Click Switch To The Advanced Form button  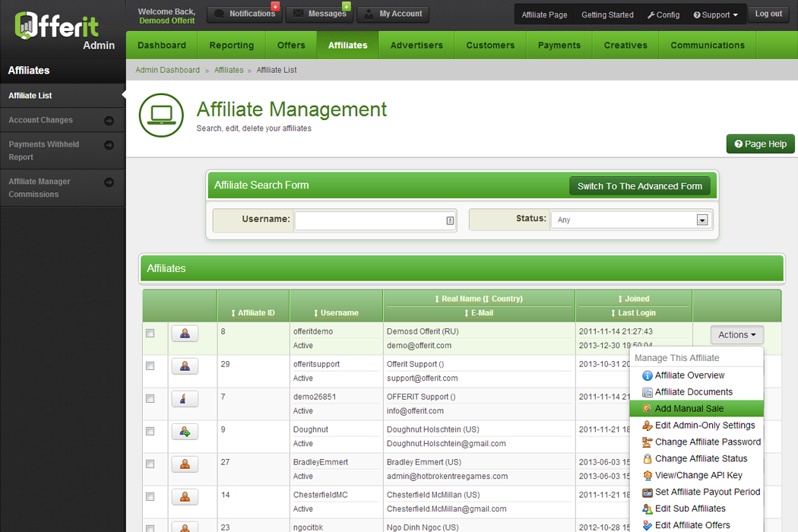click(x=639, y=186)
